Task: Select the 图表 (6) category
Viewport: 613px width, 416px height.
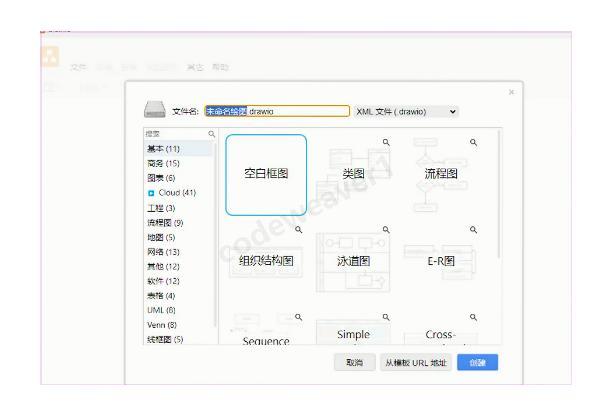Action: click(179, 178)
